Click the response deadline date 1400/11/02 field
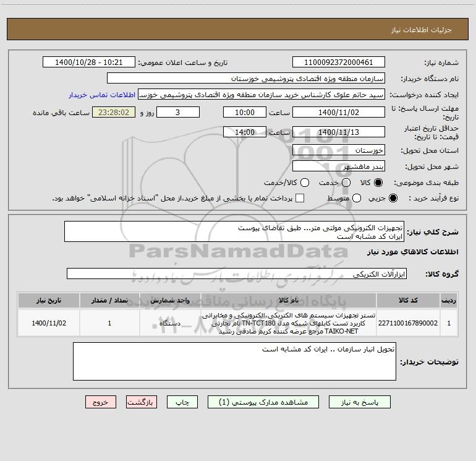 pos(339,112)
